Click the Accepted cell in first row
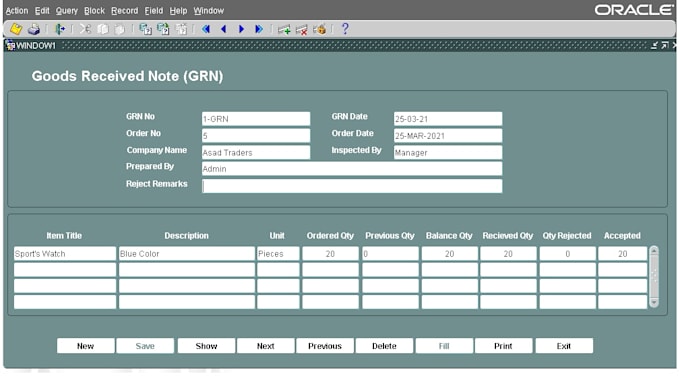The height and width of the screenshot is (376, 680). tap(623, 254)
